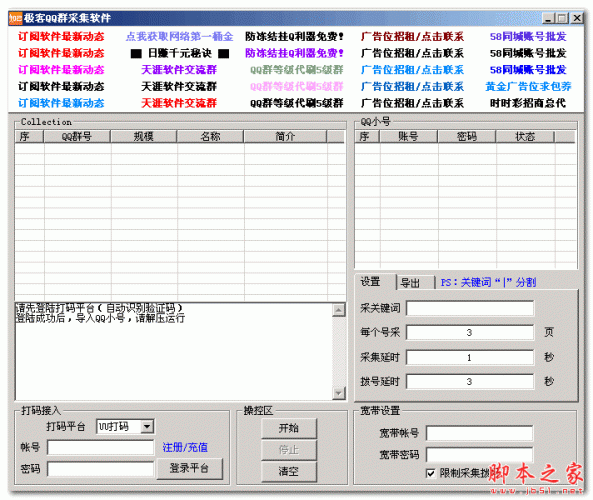Click the 日赚千元秘诀 ad link

180,53
